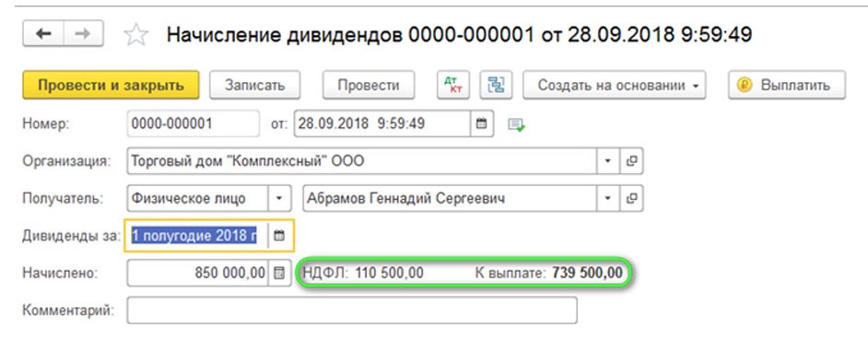This screenshot has height=352, width=868.
Task: Open external link for Абрамов recipient
Action: (x=631, y=198)
